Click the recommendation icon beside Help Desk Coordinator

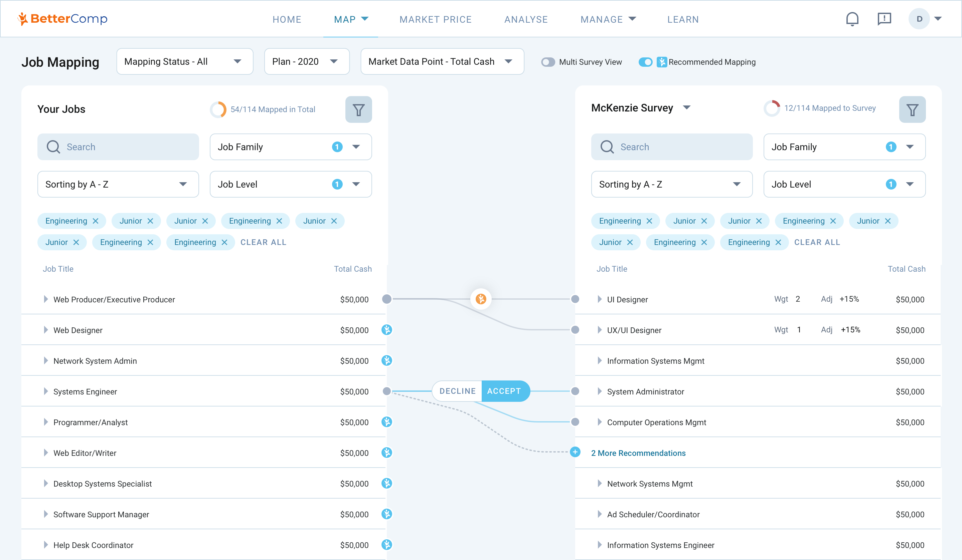click(387, 545)
